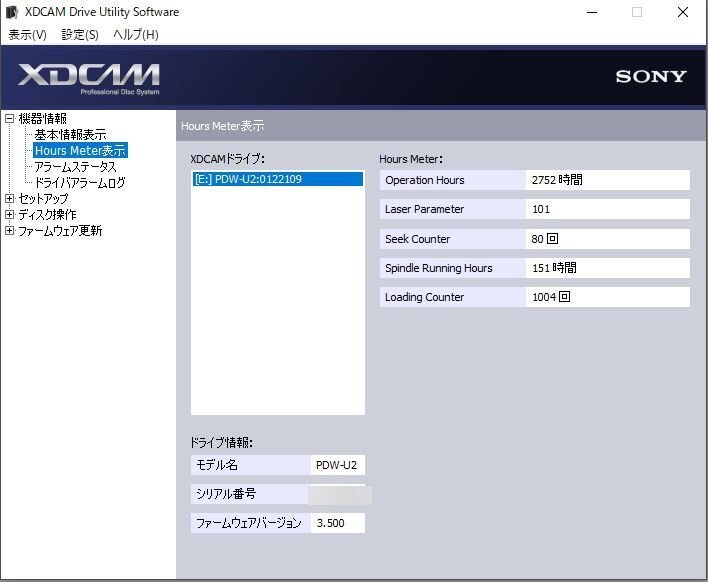Screen dimensions: 708x582
Task: Expand the セットアップ tree node
Action: point(9,199)
